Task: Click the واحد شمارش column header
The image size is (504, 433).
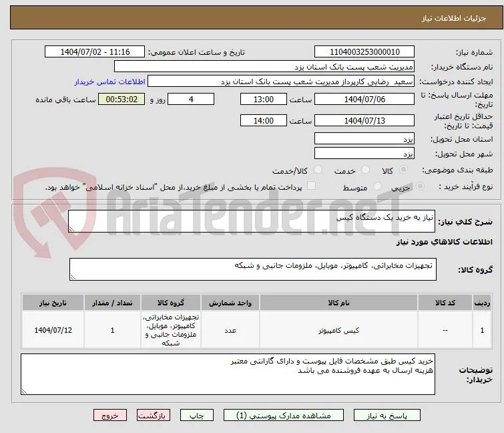Action: coord(230,303)
